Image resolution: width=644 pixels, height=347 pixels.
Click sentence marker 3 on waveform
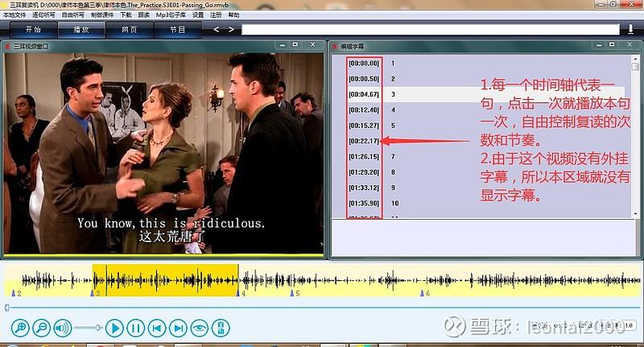click(93, 293)
